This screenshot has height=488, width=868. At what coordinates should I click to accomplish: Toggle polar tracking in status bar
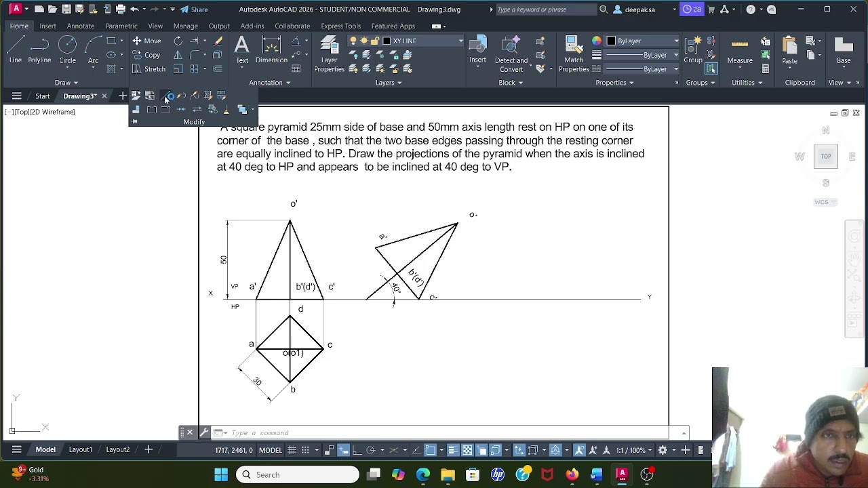tap(370, 450)
